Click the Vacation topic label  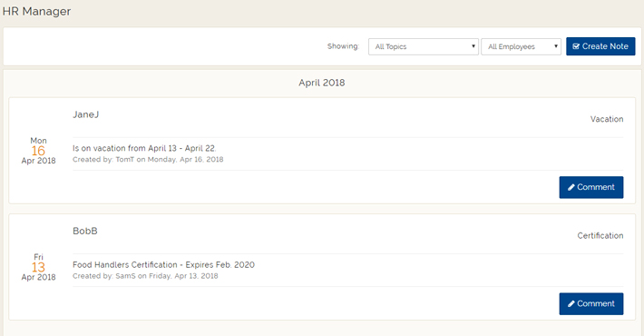coord(607,119)
